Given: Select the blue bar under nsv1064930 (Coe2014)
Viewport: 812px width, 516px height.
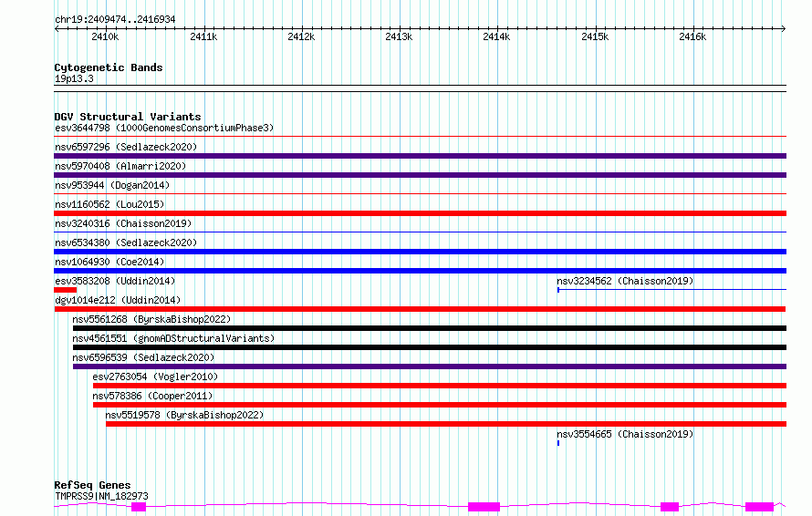Looking at the screenshot, I should tap(420, 271).
